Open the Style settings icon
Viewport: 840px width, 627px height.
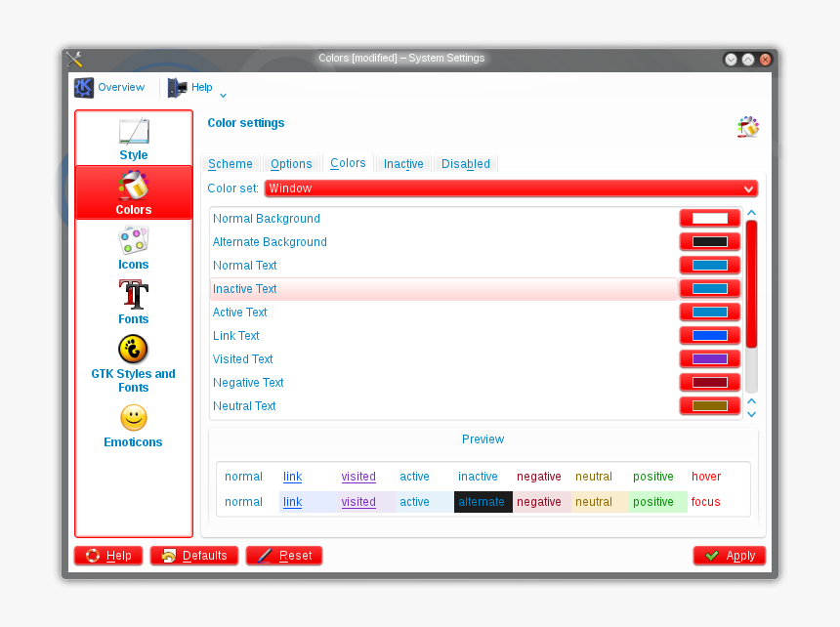(x=134, y=132)
